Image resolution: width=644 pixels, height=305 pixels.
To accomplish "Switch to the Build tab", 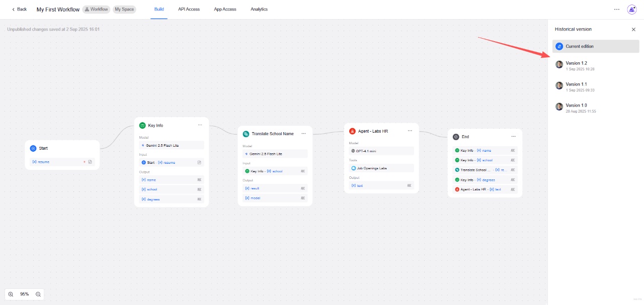I will (159, 9).
